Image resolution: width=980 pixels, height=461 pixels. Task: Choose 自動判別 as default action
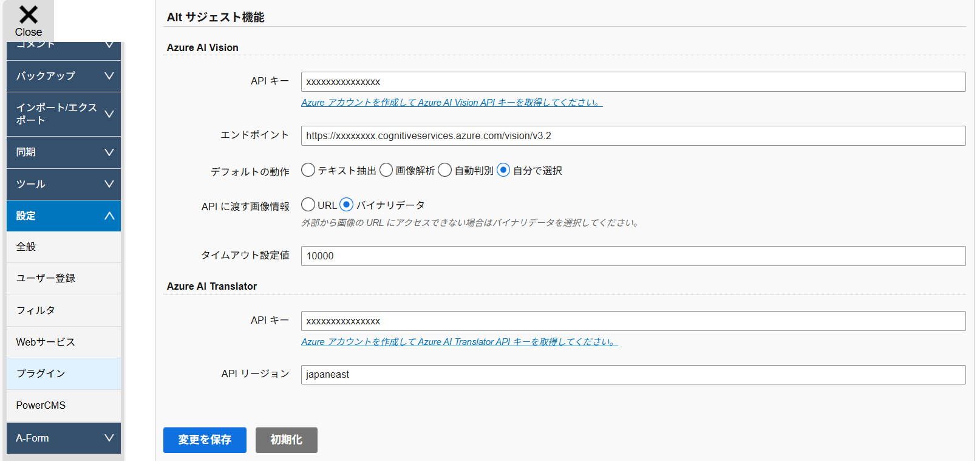pyautogui.click(x=445, y=170)
